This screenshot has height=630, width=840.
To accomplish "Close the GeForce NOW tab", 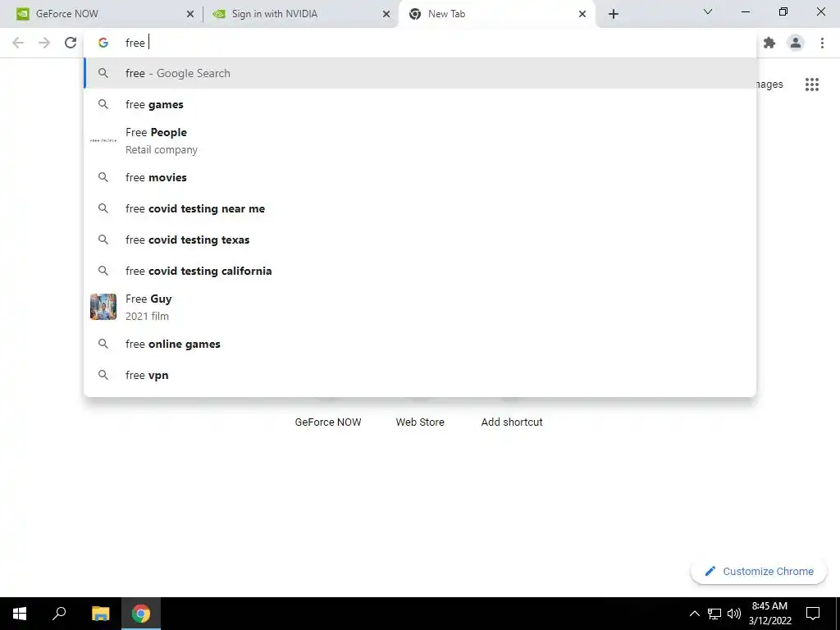I will click(190, 14).
